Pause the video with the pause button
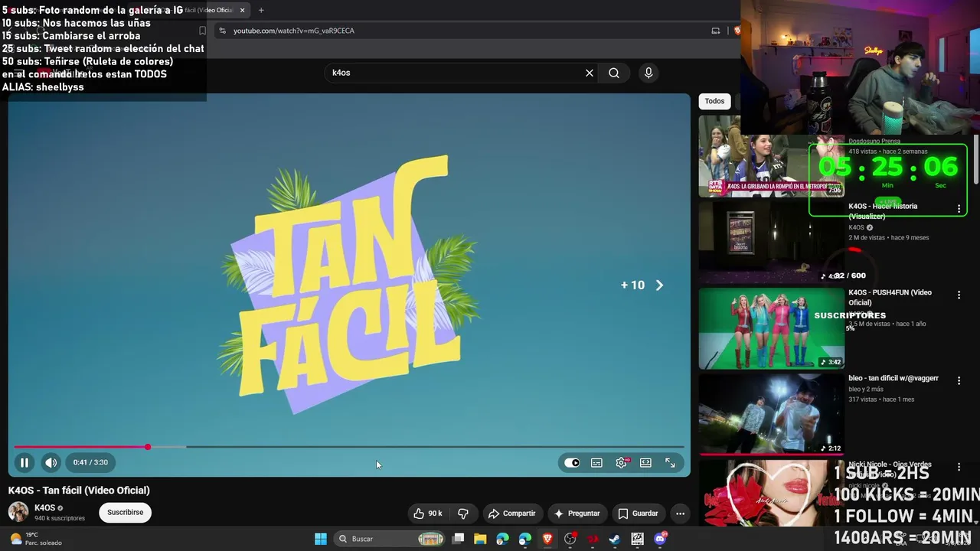Image resolution: width=980 pixels, height=551 pixels. (x=24, y=462)
